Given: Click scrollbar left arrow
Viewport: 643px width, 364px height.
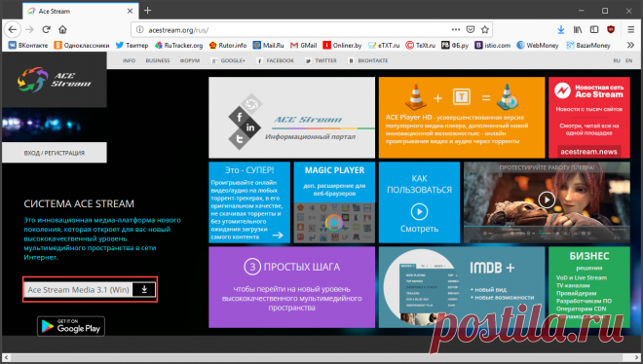Looking at the screenshot, I should pos(6,357).
